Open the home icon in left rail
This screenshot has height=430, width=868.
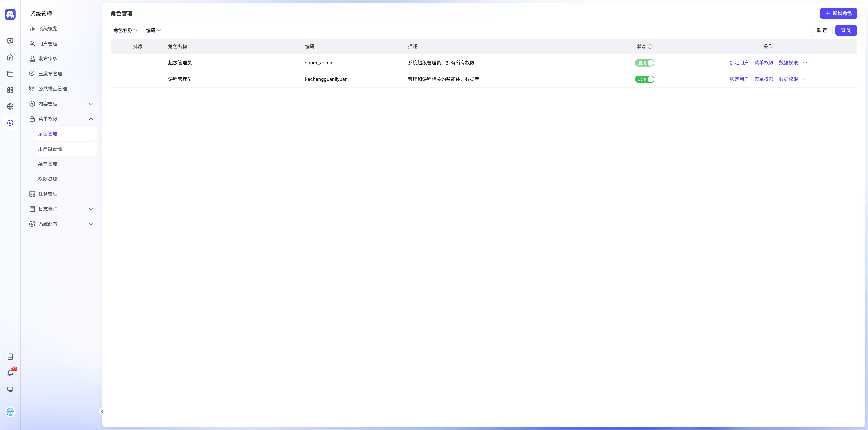[10, 57]
